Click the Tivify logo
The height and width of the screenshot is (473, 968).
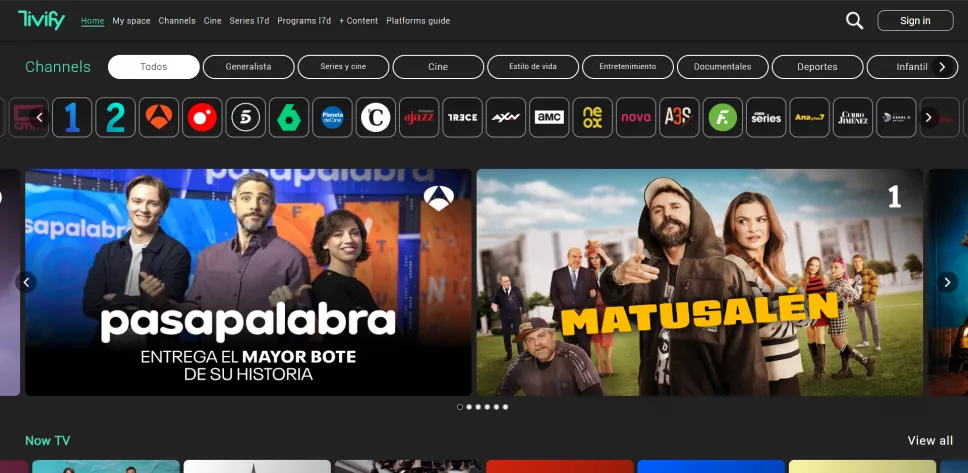(x=41, y=19)
